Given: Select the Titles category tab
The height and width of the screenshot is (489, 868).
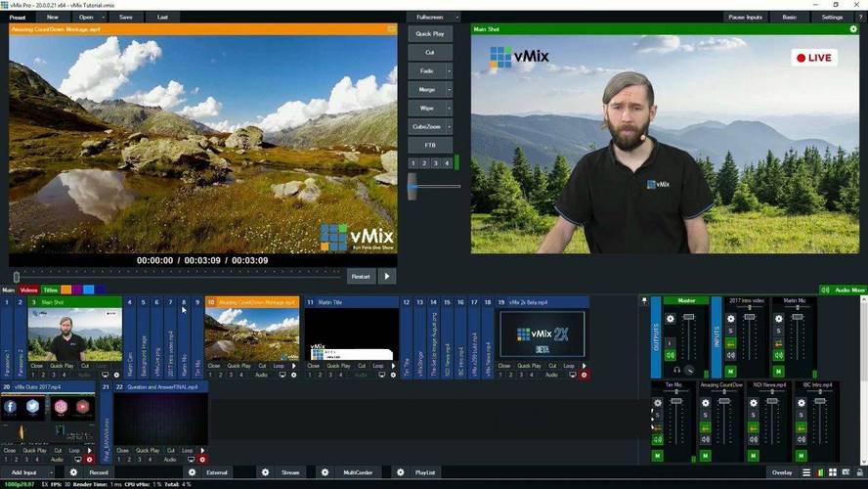Looking at the screenshot, I should pyautogui.click(x=50, y=289).
